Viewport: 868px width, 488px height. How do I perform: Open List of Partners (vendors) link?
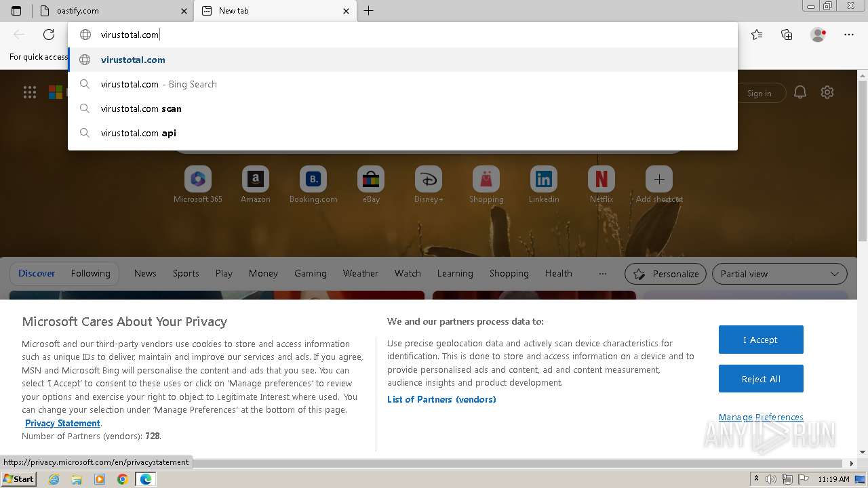coord(441,399)
